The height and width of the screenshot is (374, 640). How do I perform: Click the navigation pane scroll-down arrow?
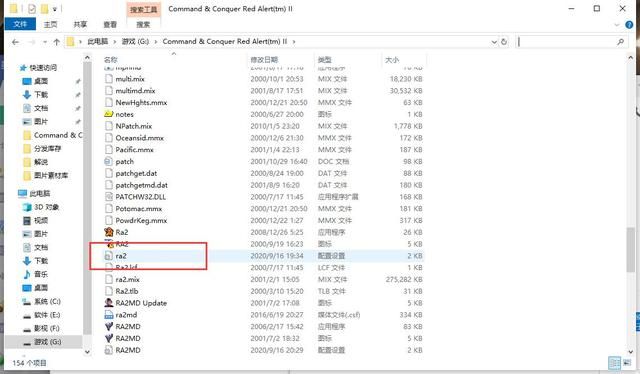[x=87, y=351]
